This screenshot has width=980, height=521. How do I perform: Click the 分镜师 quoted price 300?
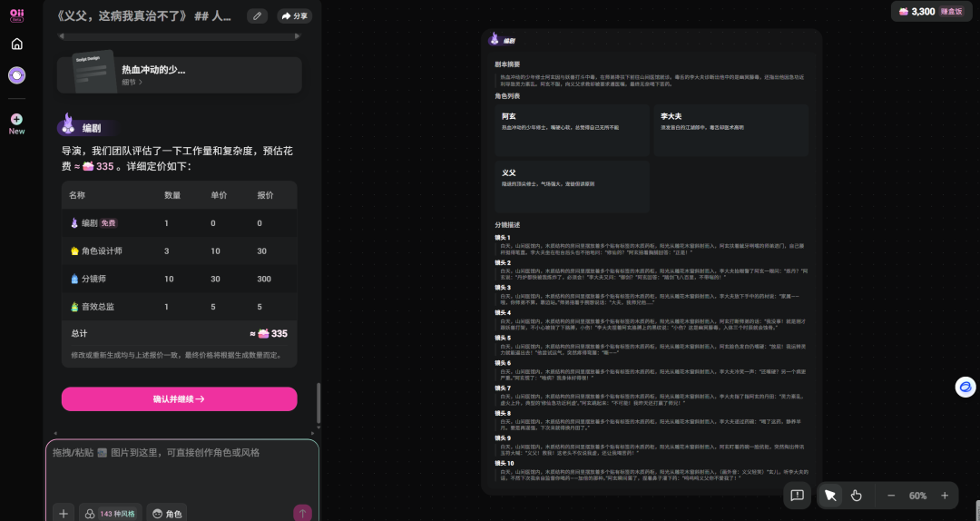coord(264,279)
